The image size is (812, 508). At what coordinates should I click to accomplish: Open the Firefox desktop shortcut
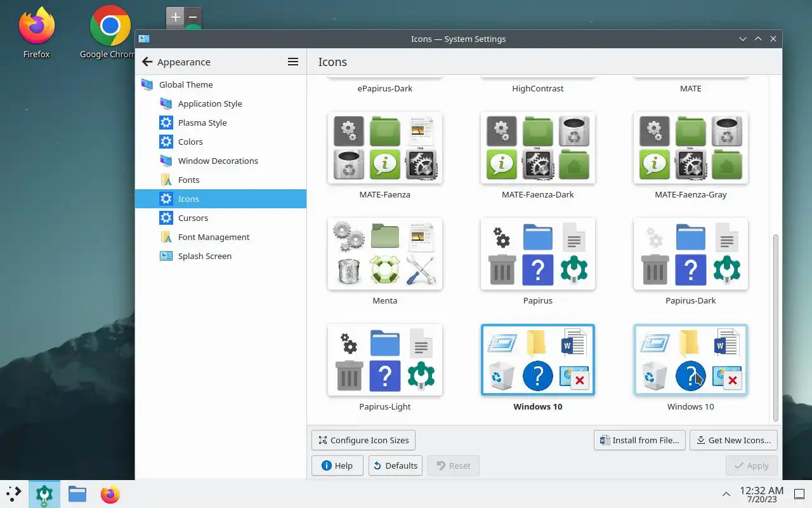[36, 32]
